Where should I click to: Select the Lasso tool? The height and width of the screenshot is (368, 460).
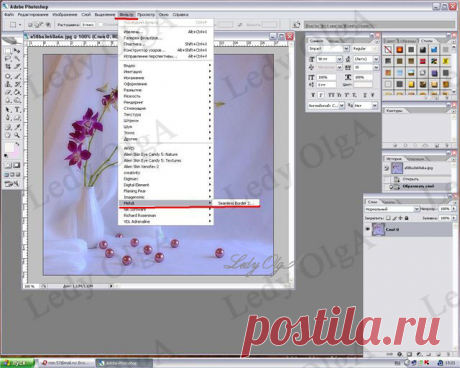click(x=8, y=59)
